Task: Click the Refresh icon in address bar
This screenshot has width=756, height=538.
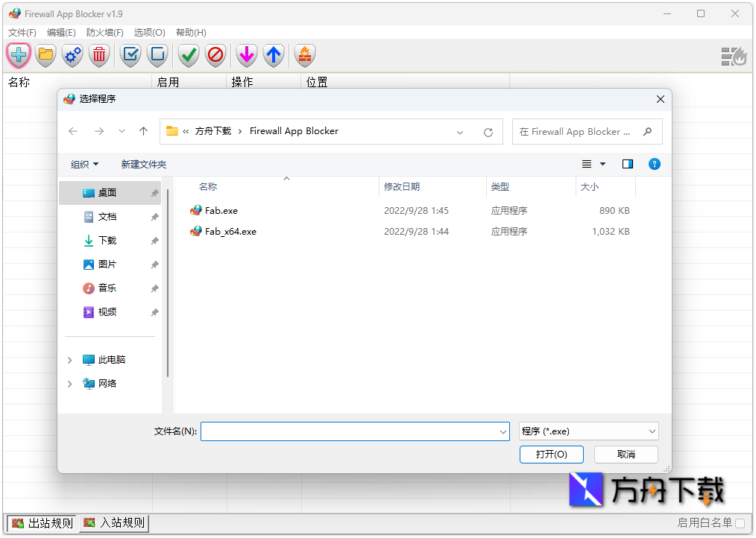Action: tap(488, 132)
